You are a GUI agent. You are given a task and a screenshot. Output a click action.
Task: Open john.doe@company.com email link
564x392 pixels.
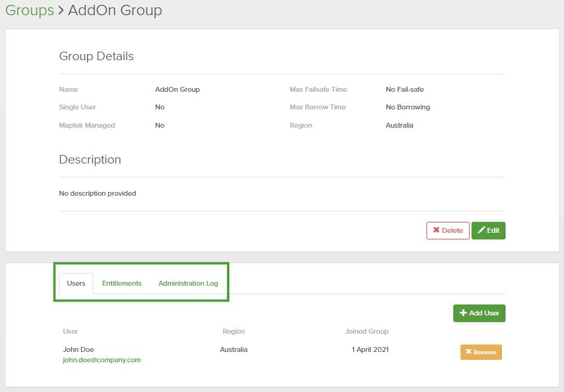102,360
